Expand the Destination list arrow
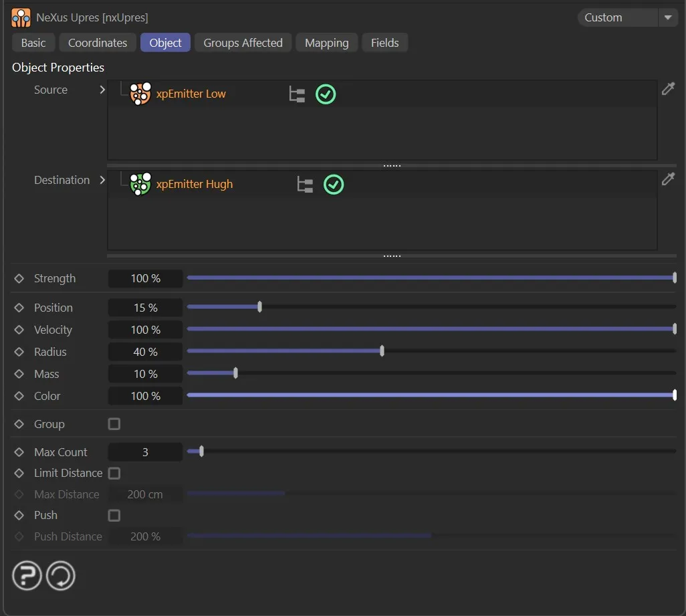 pos(102,180)
